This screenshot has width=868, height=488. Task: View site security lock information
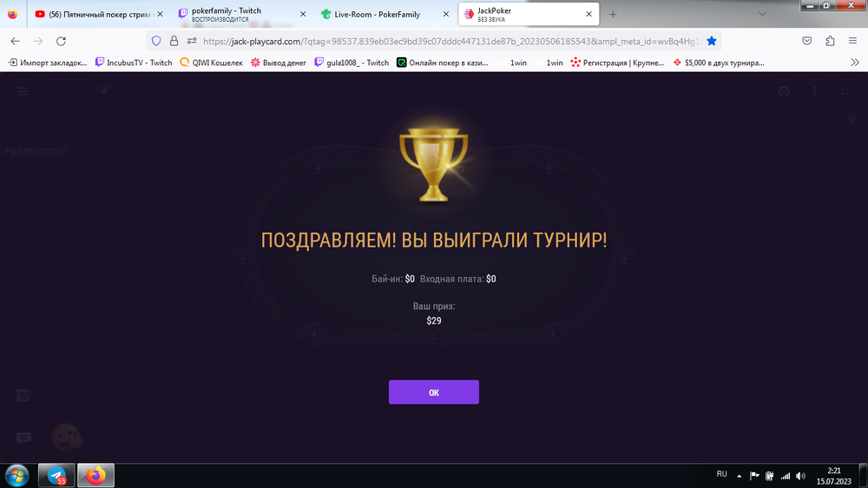pyautogui.click(x=174, y=41)
